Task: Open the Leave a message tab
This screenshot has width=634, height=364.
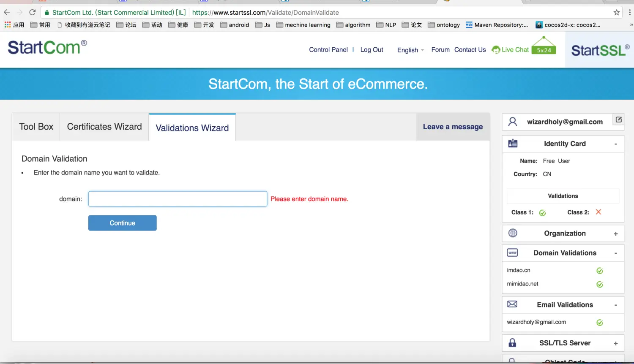Action: [x=453, y=127]
